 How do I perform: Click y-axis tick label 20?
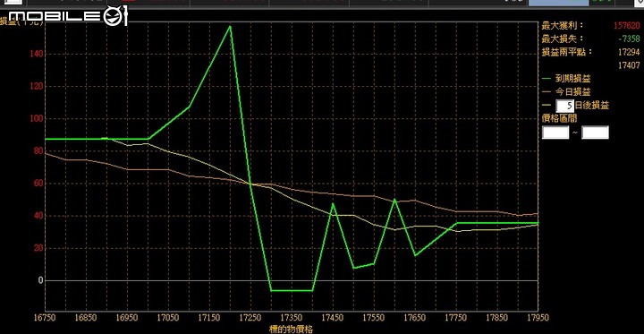pos(38,248)
